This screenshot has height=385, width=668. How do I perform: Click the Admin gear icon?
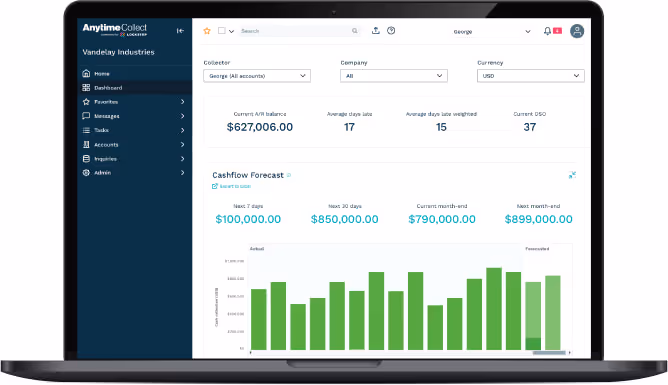tap(86, 172)
